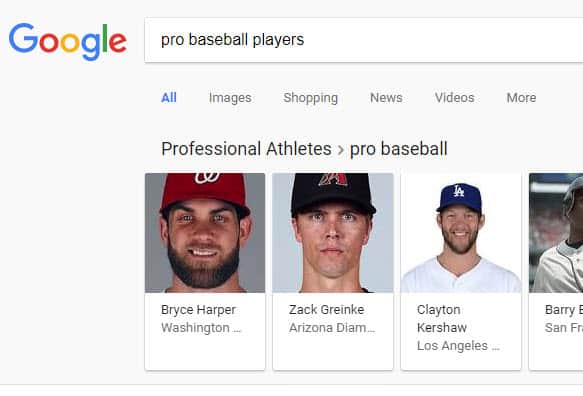Viewport: 583px width, 396px height.
Task: Open Clayton Kershaw's photo
Action: 461,233
